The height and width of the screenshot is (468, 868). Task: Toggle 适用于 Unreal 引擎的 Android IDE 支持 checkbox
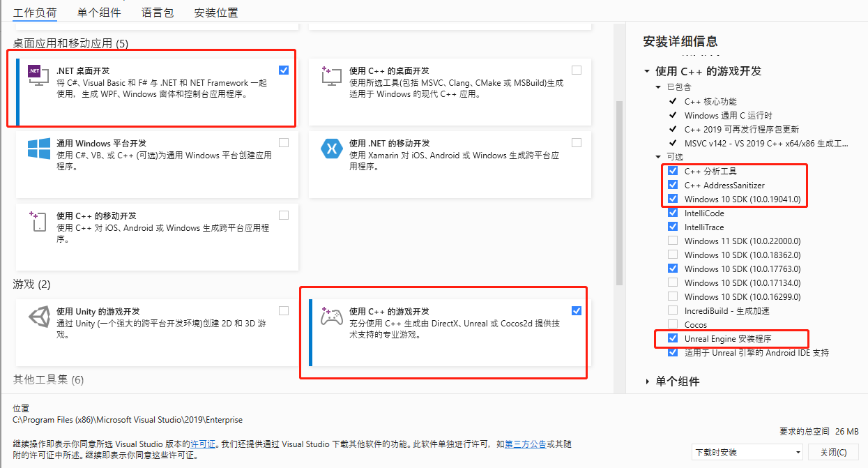click(x=673, y=352)
